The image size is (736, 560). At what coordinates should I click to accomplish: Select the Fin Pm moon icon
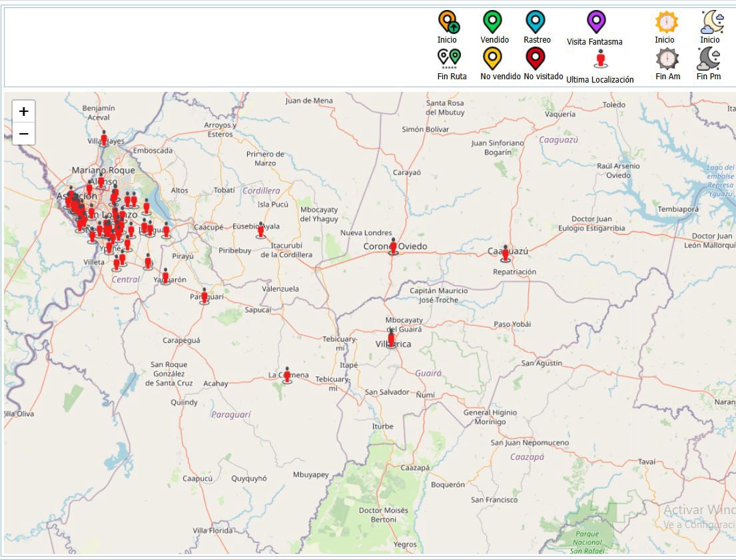click(x=709, y=59)
